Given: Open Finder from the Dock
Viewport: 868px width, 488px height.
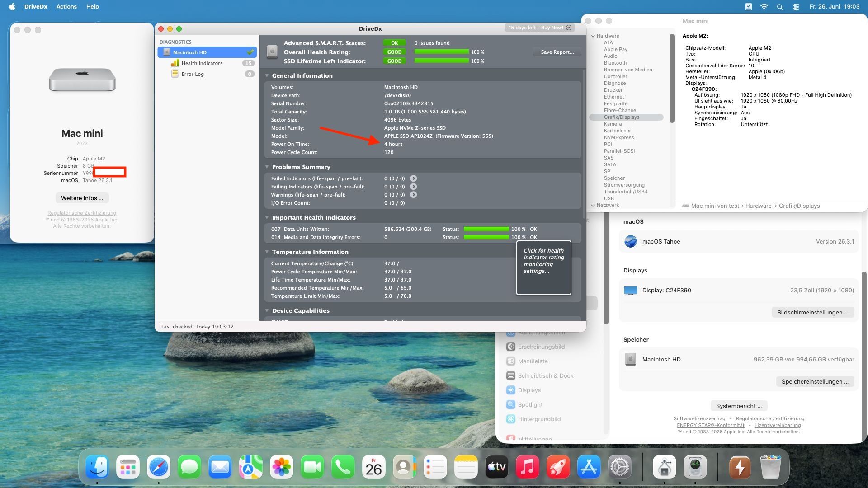Looking at the screenshot, I should click(97, 467).
